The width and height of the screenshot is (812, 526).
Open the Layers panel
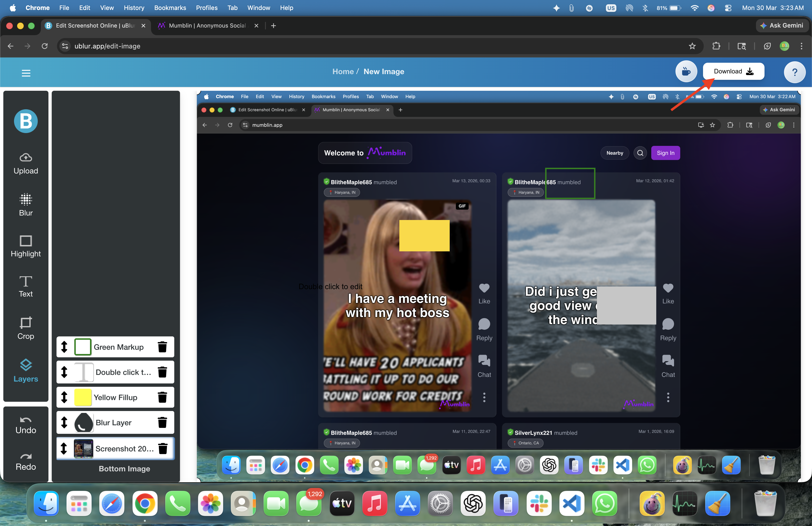26,371
